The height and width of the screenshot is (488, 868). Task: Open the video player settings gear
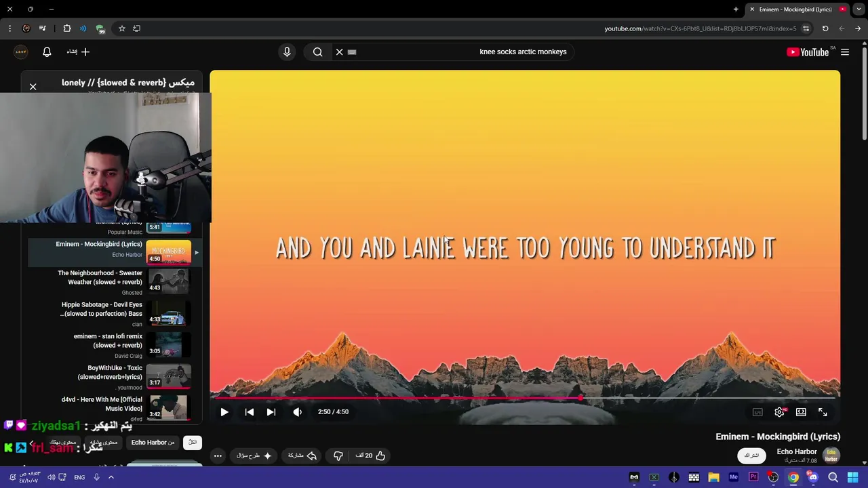point(780,412)
